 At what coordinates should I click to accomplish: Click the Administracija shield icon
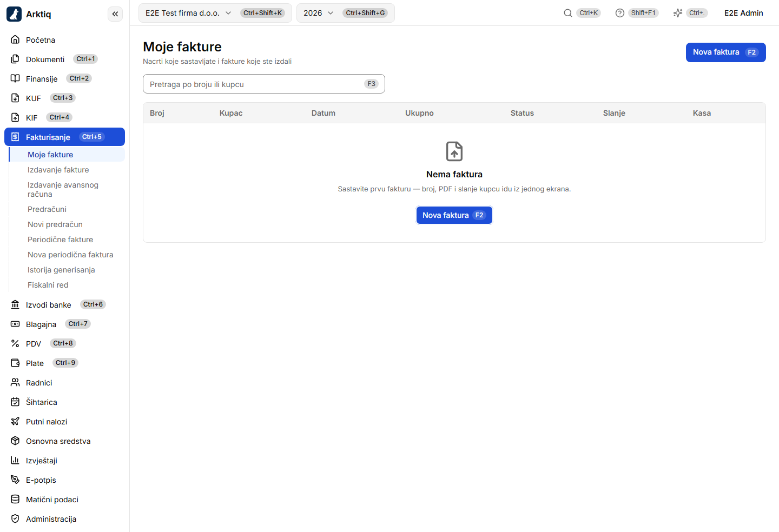point(15,518)
